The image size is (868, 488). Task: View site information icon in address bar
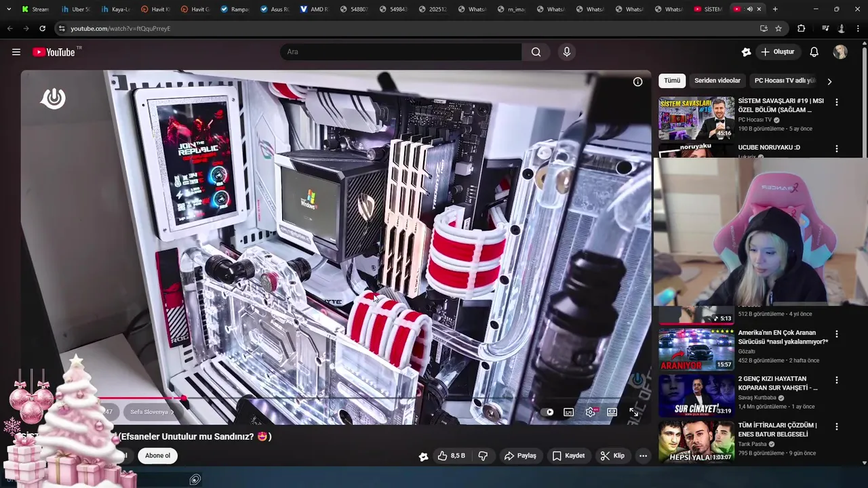point(61,28)
